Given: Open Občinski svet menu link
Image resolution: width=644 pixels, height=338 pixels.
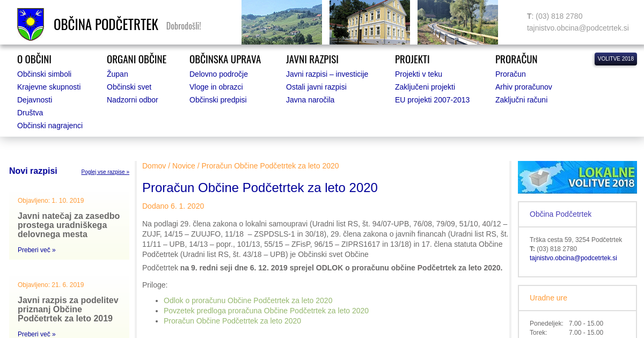Looking at the screenshot, I should (129, 87).
